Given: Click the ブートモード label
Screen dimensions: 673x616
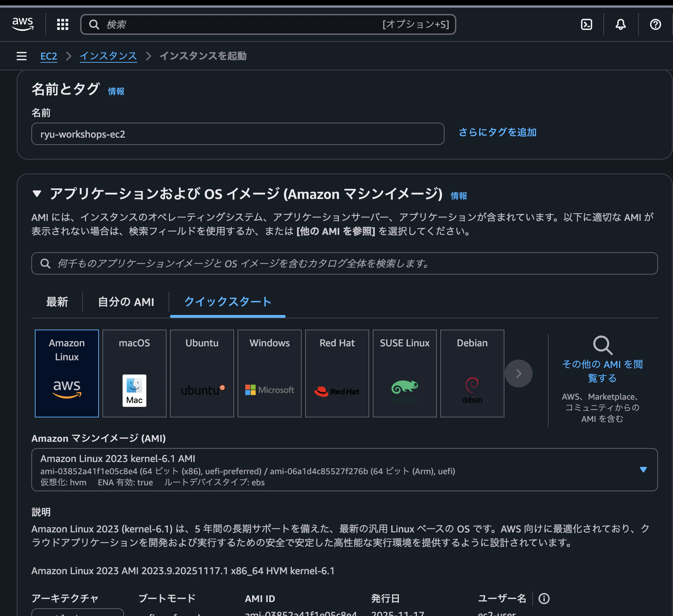Looking at the screenshot, I should [x=167, y=599].
